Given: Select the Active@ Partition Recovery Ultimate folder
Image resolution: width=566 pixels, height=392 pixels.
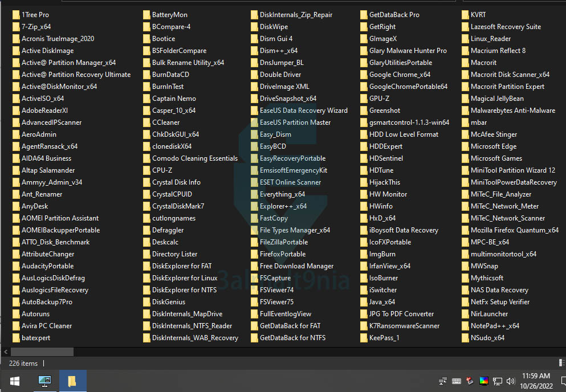Looking at the screenshot, I should tap(76, 75).
